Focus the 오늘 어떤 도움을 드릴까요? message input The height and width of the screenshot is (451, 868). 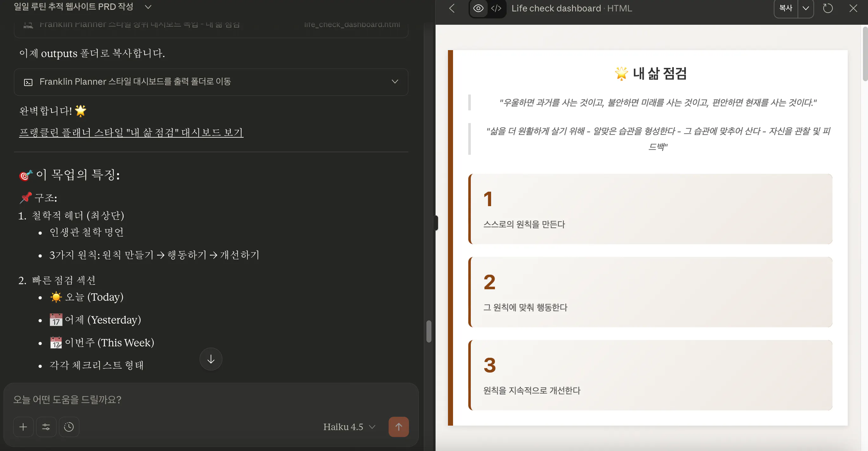211,400
